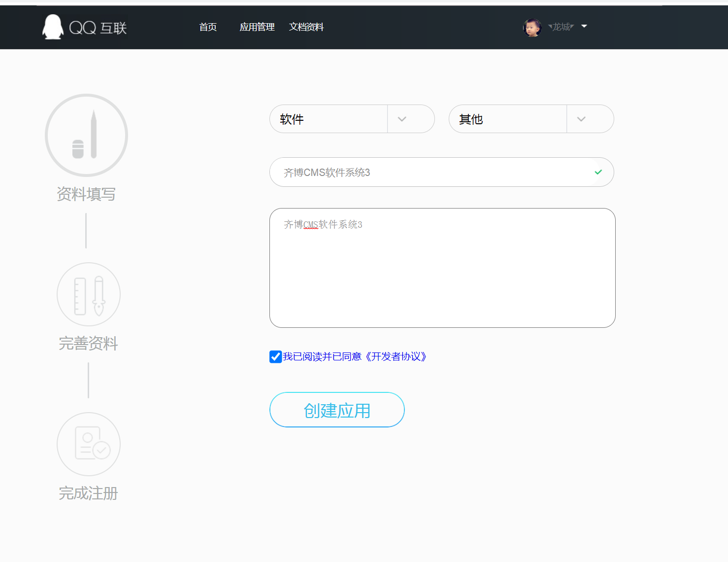Click the chevron on the 其他 dropdown
The height and width of the screenshot is (562, 728).
[581, 119]
